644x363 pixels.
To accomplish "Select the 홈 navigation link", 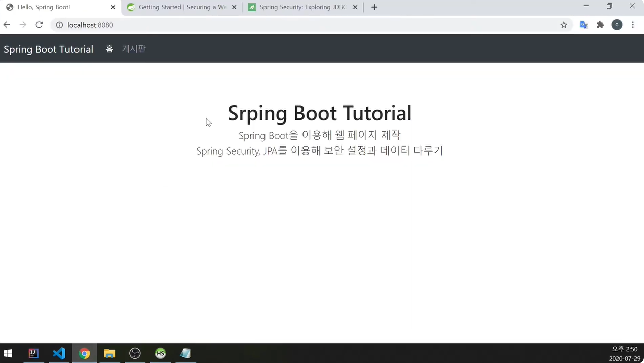I will [109, 49].
